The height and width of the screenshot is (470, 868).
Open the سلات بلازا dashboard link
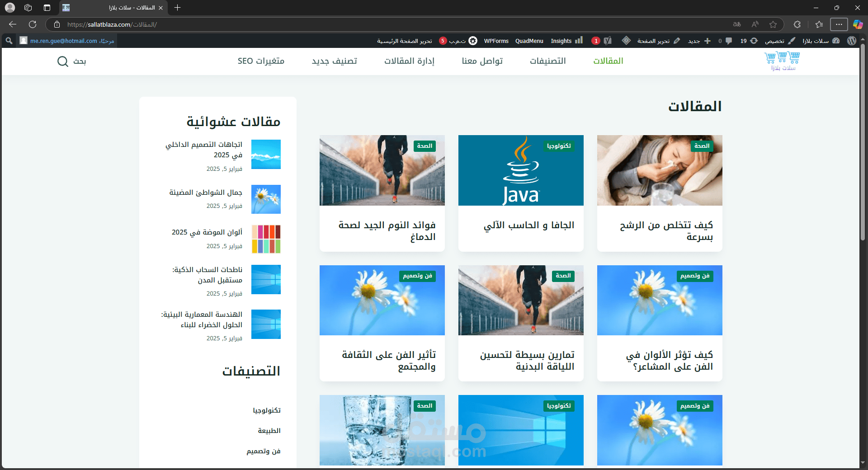tap(821, 41)
